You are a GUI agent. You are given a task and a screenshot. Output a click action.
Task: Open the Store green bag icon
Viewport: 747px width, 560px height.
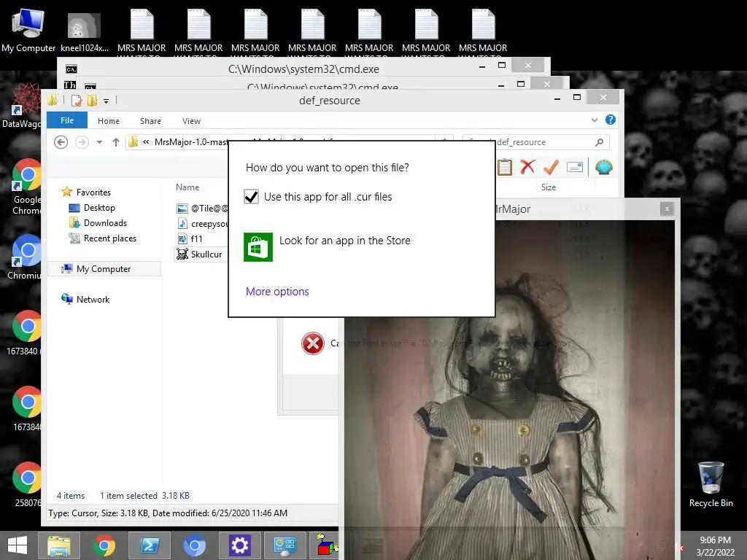(x=258, y=247)
